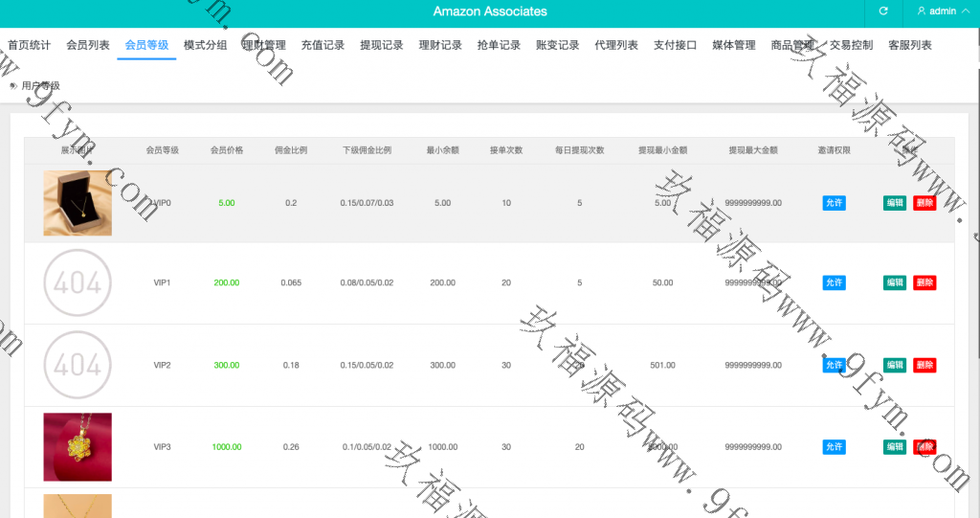Open the admin user menu
The width and height of the screenshot is (980, 518).
coord(936,11)
